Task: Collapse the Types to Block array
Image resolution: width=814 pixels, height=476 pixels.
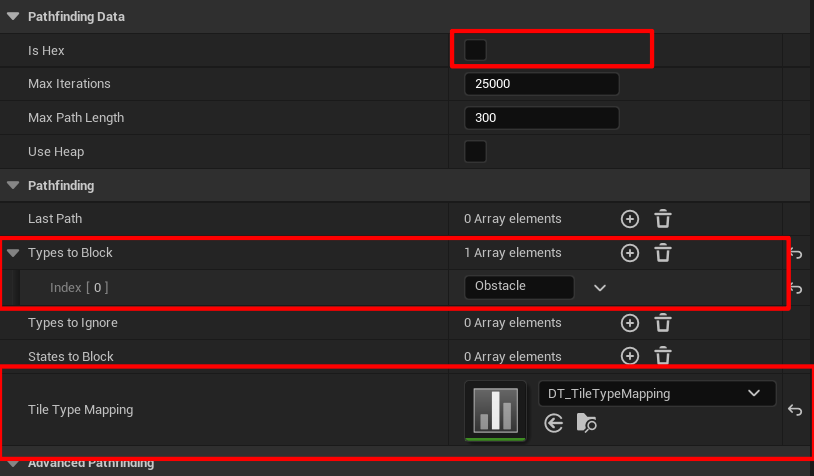Action: click(13, 254)
